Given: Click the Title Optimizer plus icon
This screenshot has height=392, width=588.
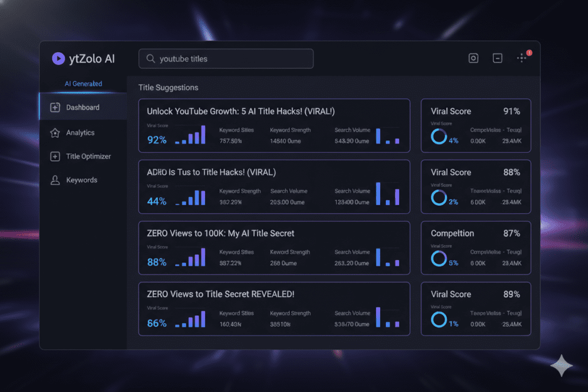Looking at the screenshot, I should tap(55, 157).
